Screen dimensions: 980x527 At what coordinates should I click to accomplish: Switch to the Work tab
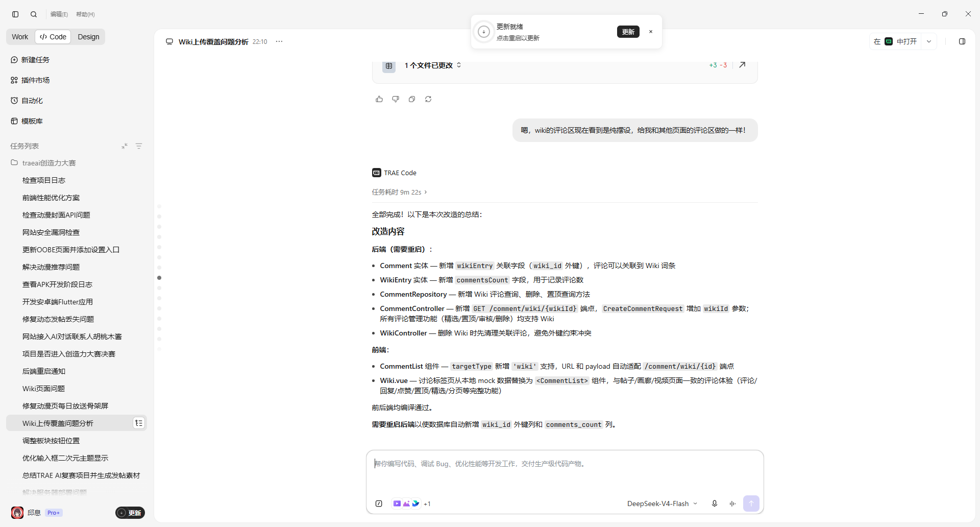tap(20, 37)
